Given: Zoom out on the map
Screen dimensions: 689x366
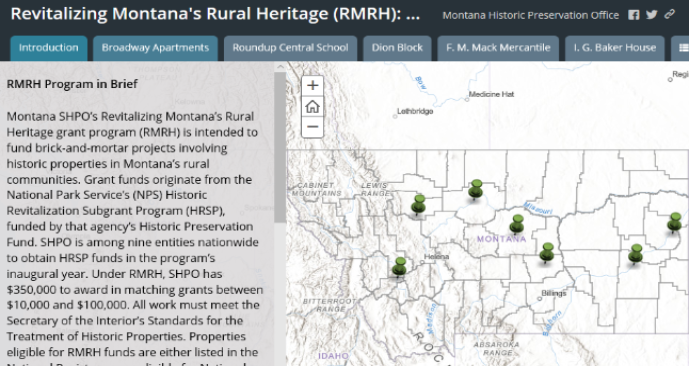Looking at the screenshot, I should click(x=312, y=127).
